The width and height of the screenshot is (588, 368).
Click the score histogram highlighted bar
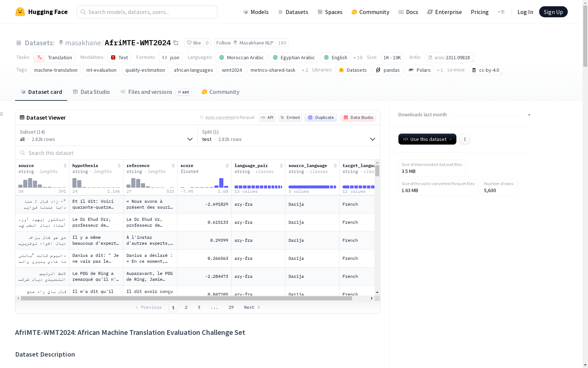pos(221,183)
